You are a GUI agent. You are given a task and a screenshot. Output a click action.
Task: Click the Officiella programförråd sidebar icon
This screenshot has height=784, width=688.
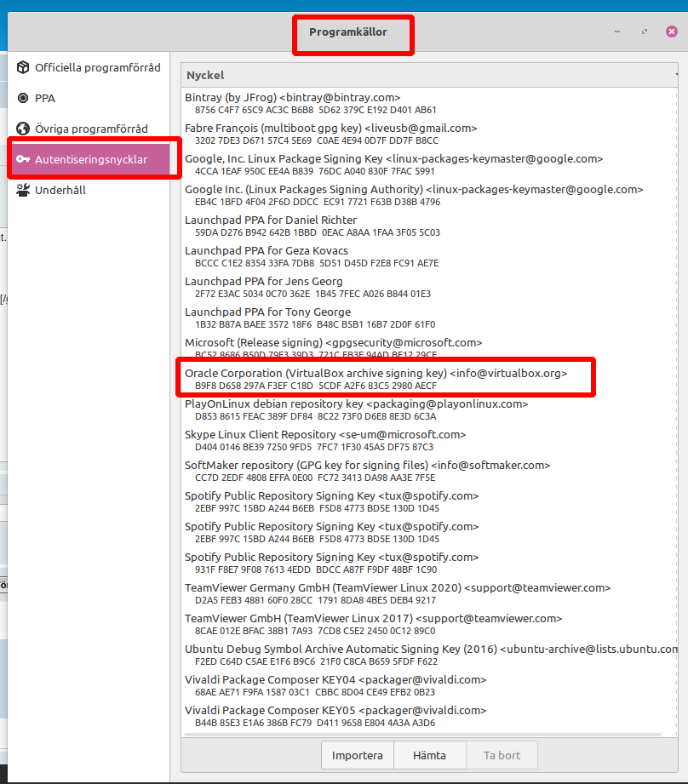pos(23,68)
